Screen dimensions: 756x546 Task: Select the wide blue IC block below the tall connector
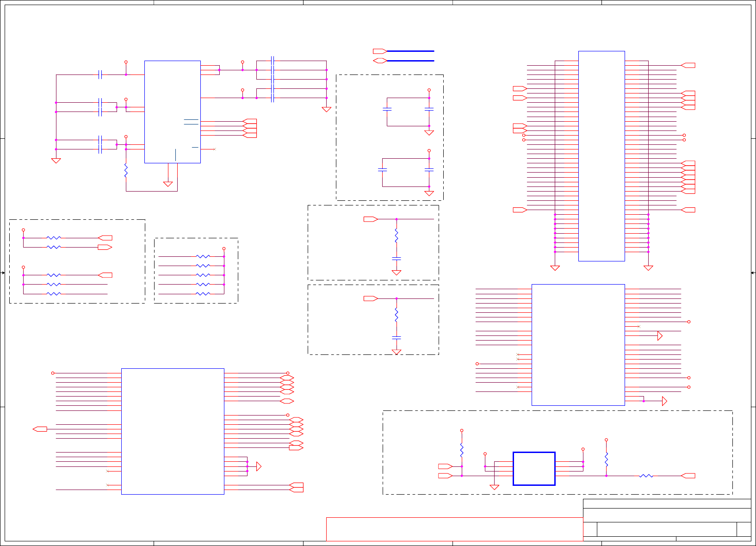(578, 345)
